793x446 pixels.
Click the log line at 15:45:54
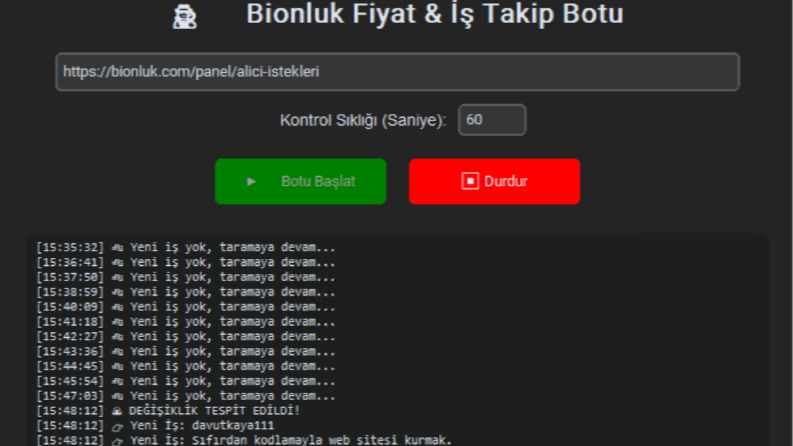pos(186,381)
